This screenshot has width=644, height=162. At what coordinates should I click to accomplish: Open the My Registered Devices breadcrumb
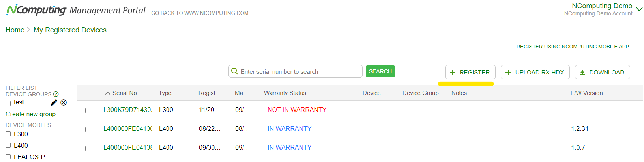[x=70, y=30]
